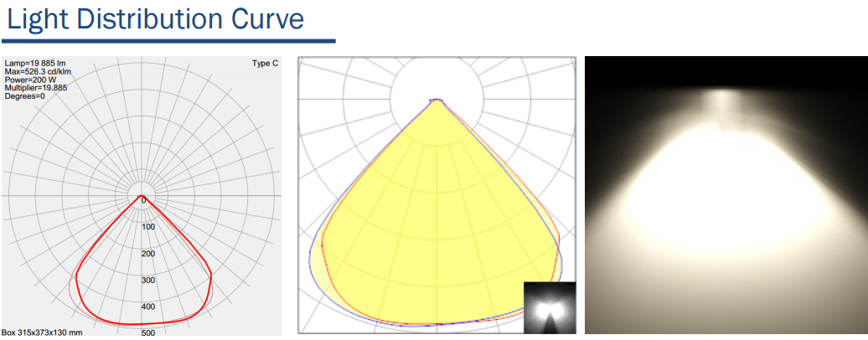Image resolution: width=868 pixels, height=340 pixels.
Task: Click the 'Box 315x373x130 mm' caption
Action: tap(42, 332)
